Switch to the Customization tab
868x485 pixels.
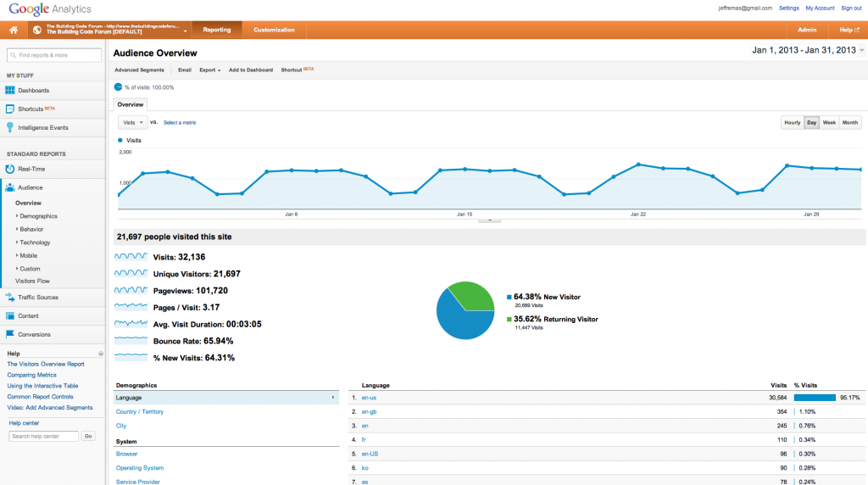[274, 30]
